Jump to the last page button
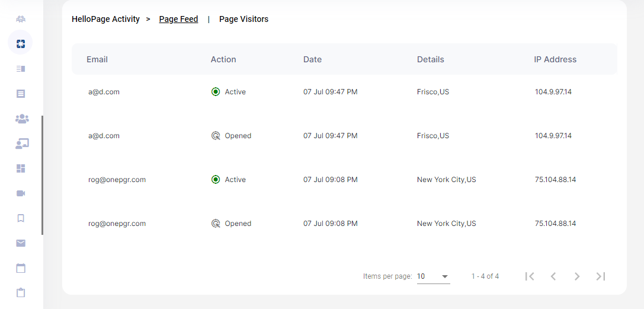Viewport: 644px width, 309px height. pos(601,276)
